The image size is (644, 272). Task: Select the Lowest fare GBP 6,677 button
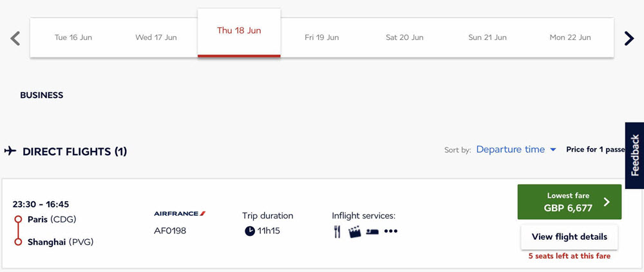(x=569, y=202)
